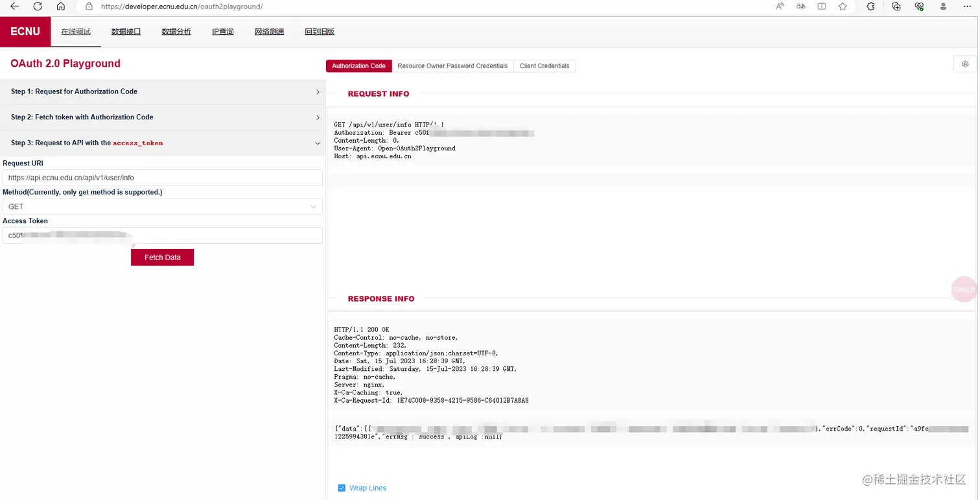Open the Collections icon
Screen dimensions: 980x500
point(896,6)
